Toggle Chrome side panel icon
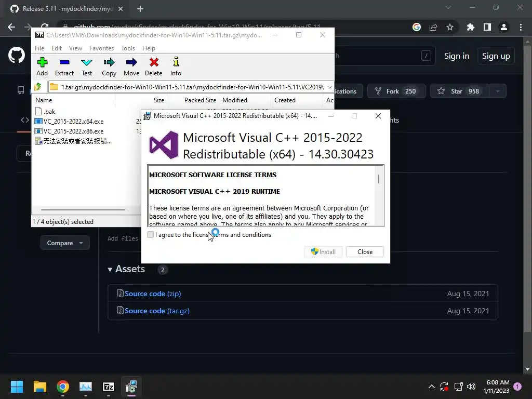 tap(487, 27)
